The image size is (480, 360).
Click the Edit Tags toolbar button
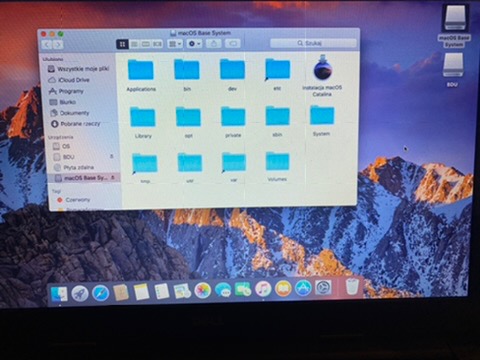[233, 44]
